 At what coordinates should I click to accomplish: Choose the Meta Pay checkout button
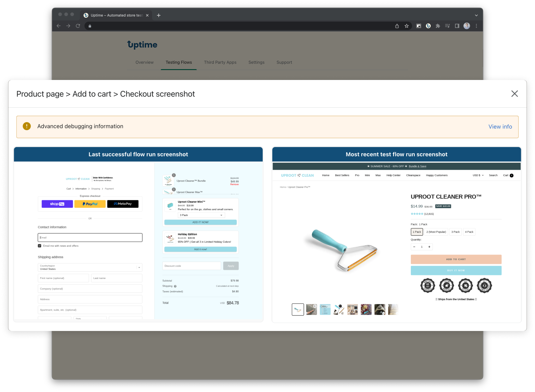coord(123,204)
